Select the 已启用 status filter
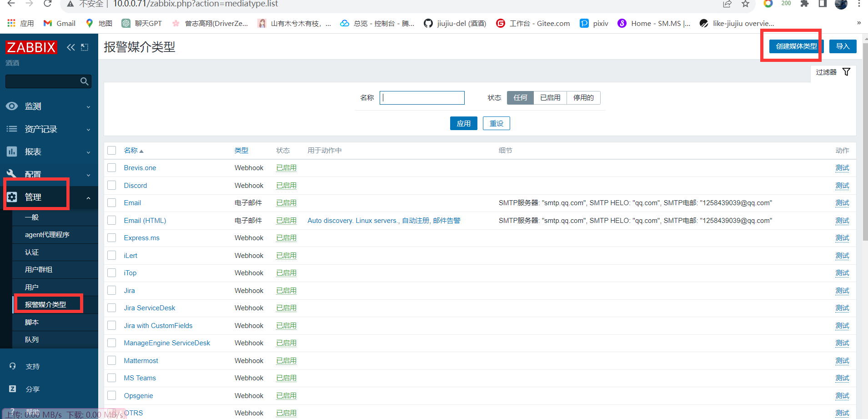The image size is (868, 419). (x=550, y=98)
